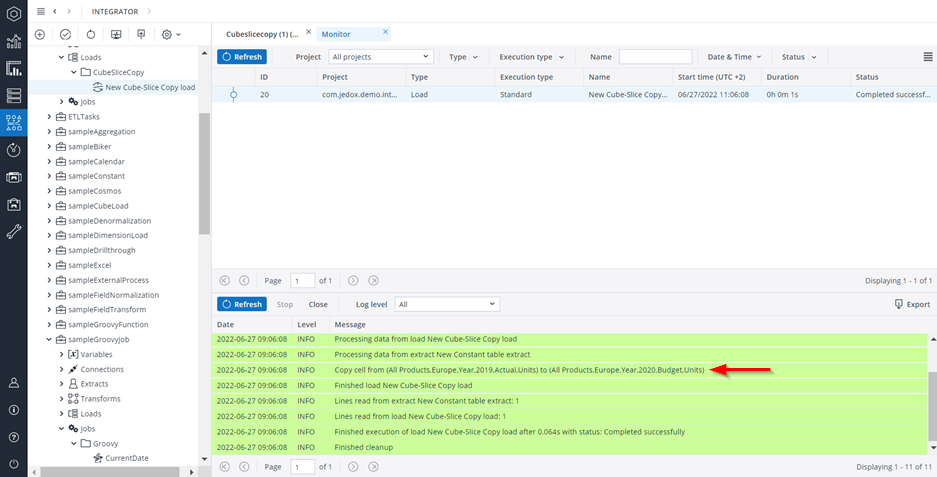
Task: Close the Cubeslicecopy (1) tab
Action: [308, 32]
